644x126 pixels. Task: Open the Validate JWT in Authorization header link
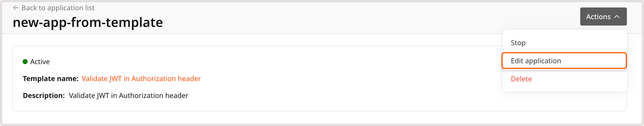141,78
